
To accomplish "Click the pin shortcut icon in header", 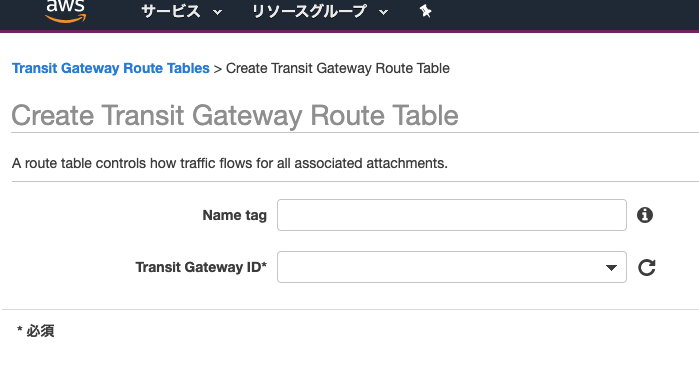I will pyautogui.click(x=425, y=11).
